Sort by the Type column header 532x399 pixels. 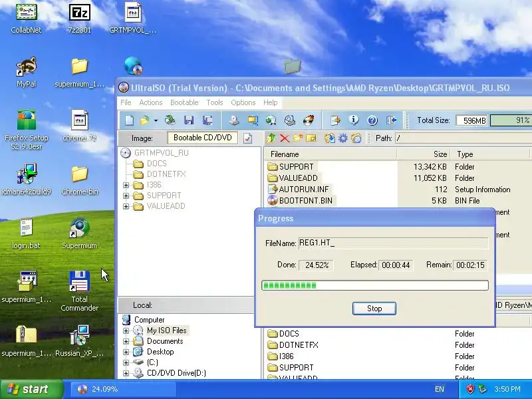[x=490, y=154]
